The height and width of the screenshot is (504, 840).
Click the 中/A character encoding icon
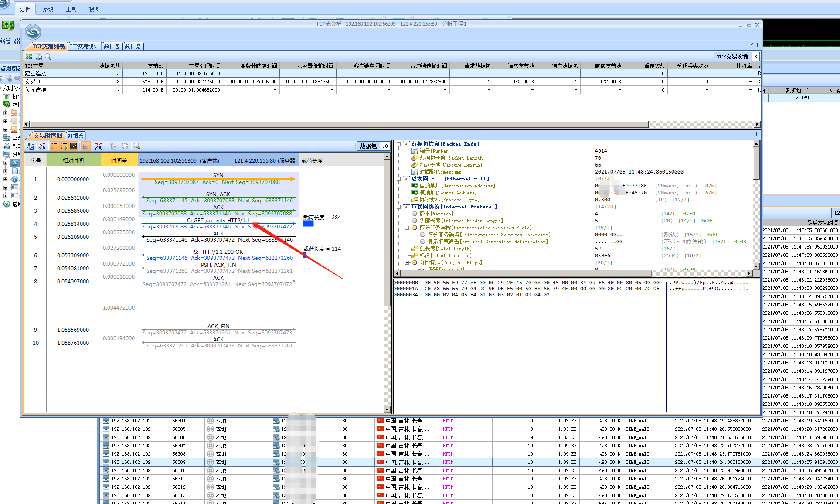click(98, 146)
